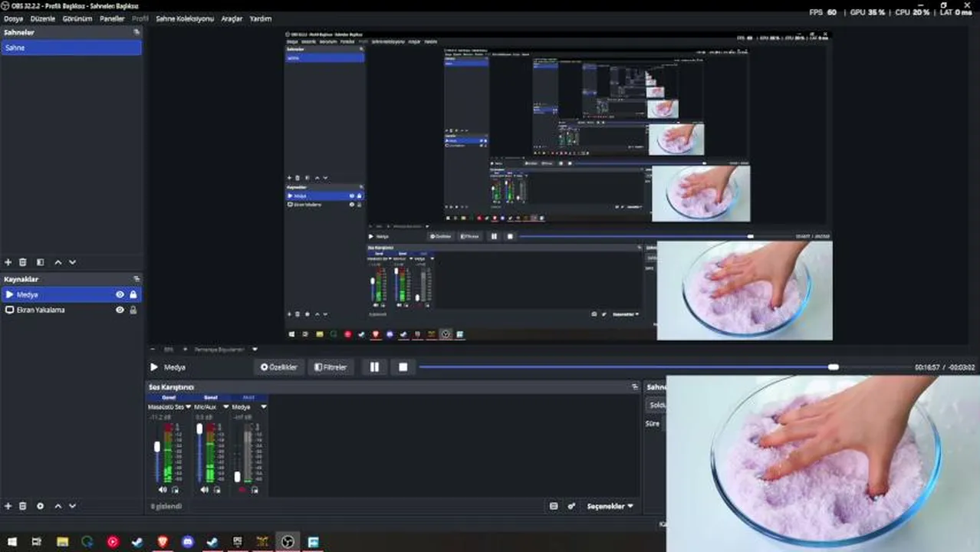The width and height of the screenshot is (980, 552).
Task: Toggle monitoring headphone icon on Mic/Aux channel
Action: pyautogui.click(x=216, y=489)
